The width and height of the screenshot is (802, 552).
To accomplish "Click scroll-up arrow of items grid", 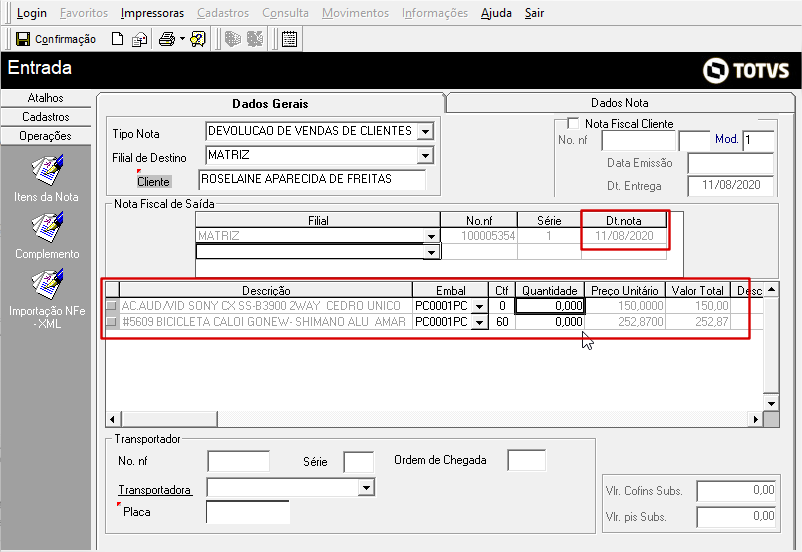I will point(771,290).
